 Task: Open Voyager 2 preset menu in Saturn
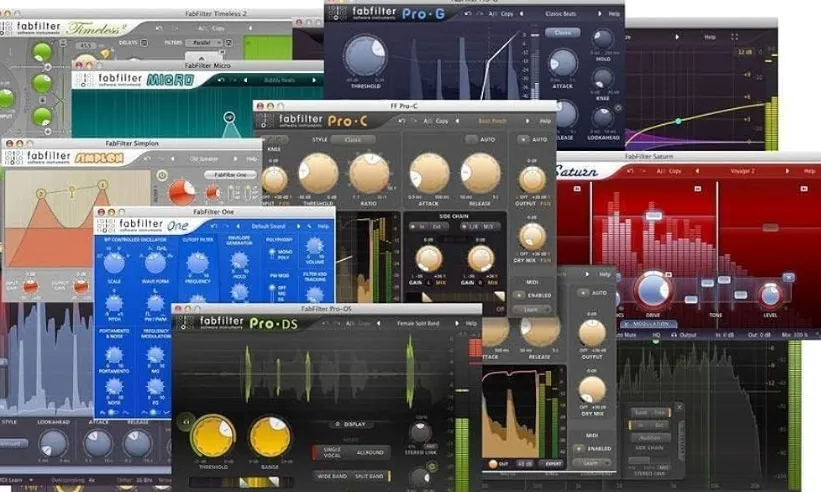coord(742,171)
